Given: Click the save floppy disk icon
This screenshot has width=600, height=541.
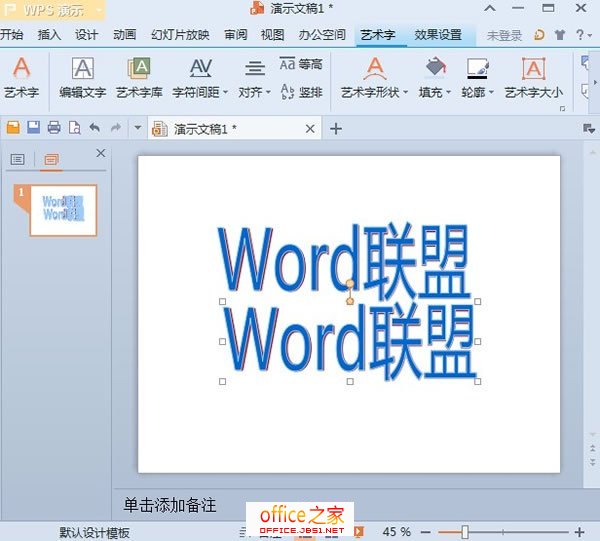Looking at the screenshot, I should [x=34, y=127].
